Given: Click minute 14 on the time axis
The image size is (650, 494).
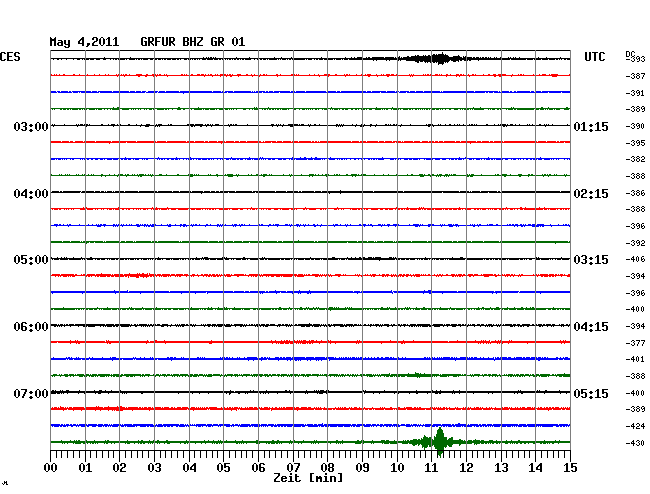Looking at the screenshot, I should (x=536, y=468).
